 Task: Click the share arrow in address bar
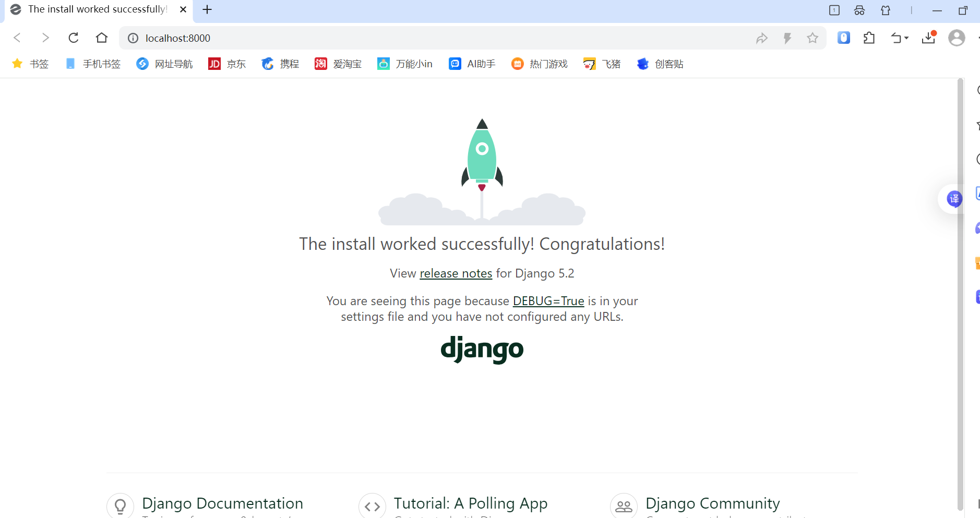point(762,38)
